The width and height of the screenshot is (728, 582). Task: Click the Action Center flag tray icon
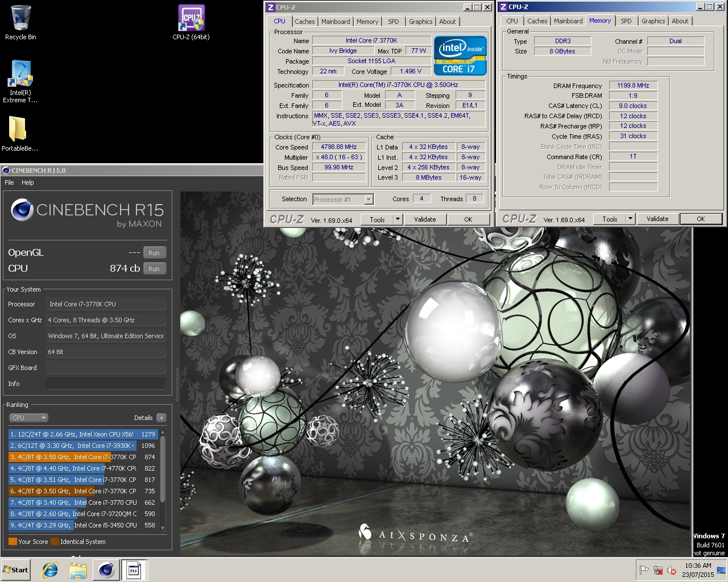point(644,570)
